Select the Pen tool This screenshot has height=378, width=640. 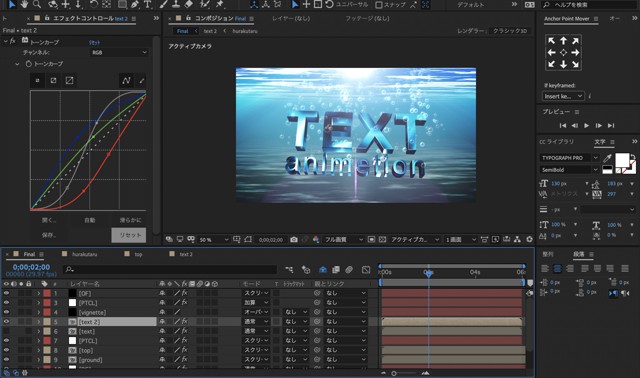click(135, 4)
